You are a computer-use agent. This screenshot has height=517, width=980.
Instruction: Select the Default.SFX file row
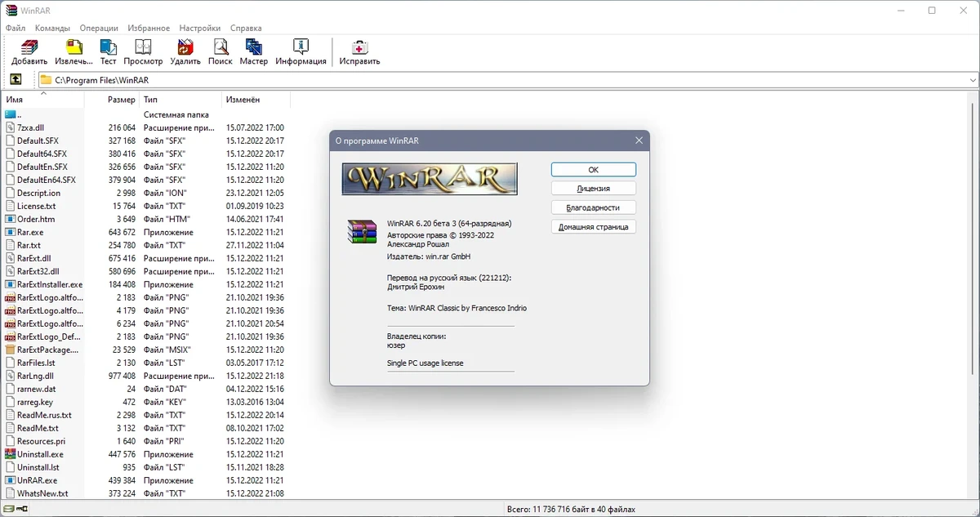[145, 140]
